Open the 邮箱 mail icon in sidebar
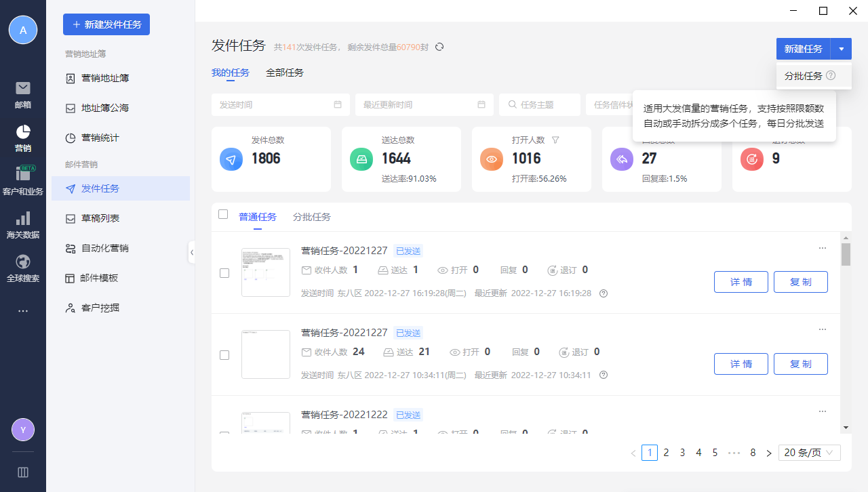 (x=23, y=88)
